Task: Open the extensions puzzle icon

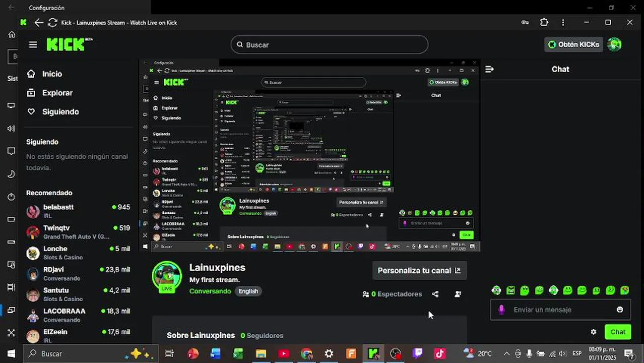Action: [x=544, y=22]
